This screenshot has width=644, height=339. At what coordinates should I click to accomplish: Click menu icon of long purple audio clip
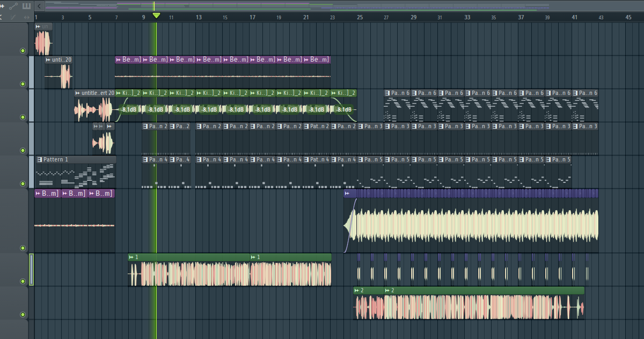pos(347,193)
